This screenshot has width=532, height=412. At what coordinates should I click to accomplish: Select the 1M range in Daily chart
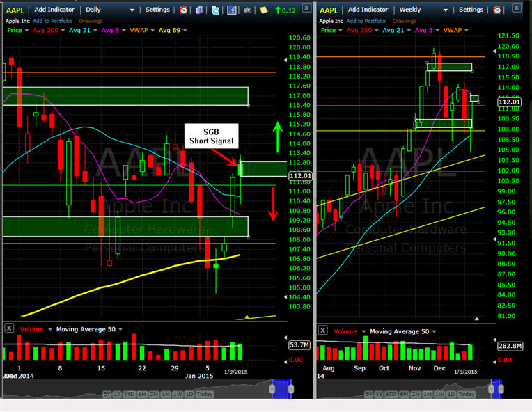tap(165, 395)
